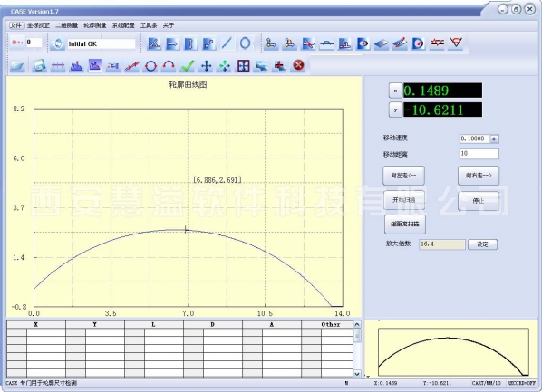Click the table scrollbar down arrow

click(357, 373)
